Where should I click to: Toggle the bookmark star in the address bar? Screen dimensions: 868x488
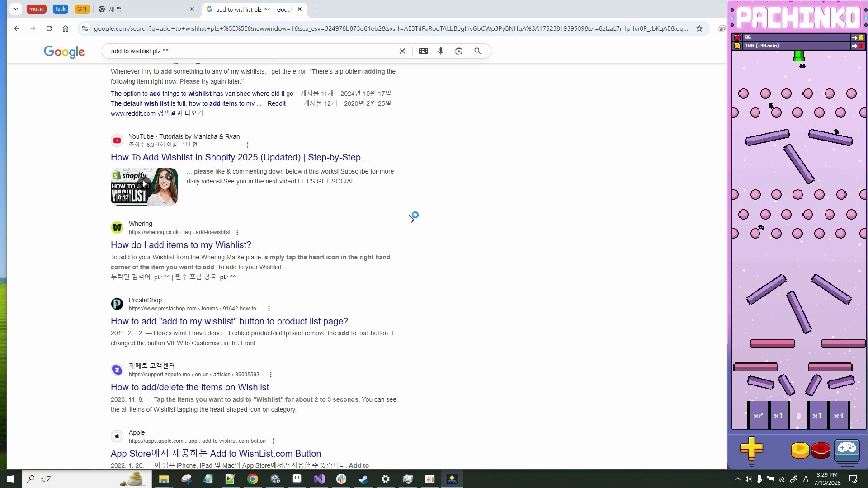coord(699,28)
